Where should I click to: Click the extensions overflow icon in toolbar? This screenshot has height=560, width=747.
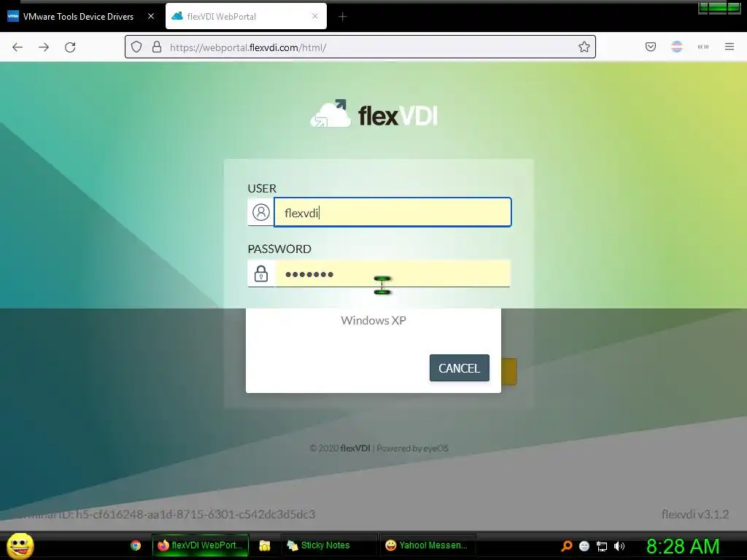point(703,47)
